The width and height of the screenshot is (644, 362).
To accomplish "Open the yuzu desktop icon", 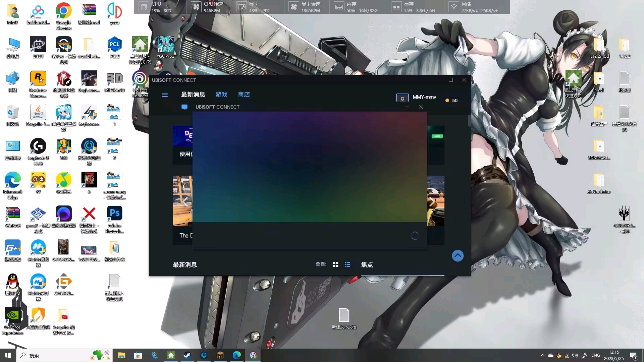I will click(x=114, y=13).
